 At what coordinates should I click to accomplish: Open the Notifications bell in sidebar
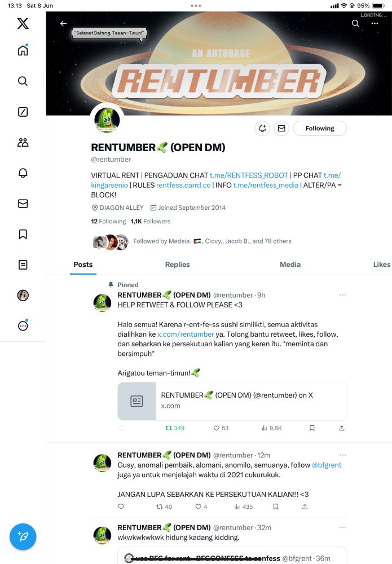tap(23, 173)
